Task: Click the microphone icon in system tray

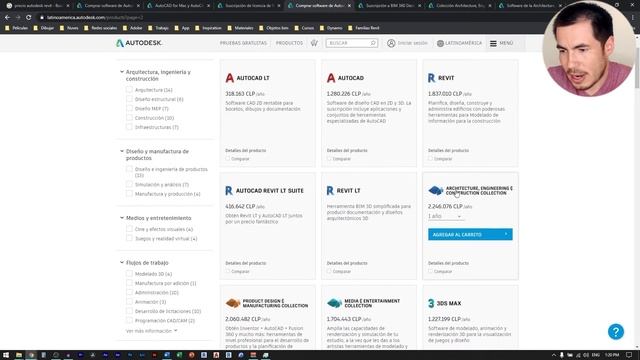Action: (562, 355)
